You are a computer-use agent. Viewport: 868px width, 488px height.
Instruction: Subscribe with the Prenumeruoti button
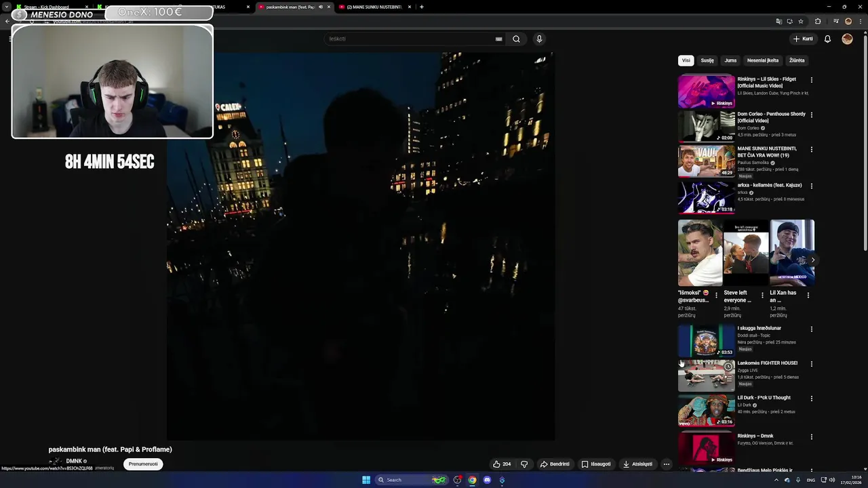pyautogui.click(x=143, y=464)
